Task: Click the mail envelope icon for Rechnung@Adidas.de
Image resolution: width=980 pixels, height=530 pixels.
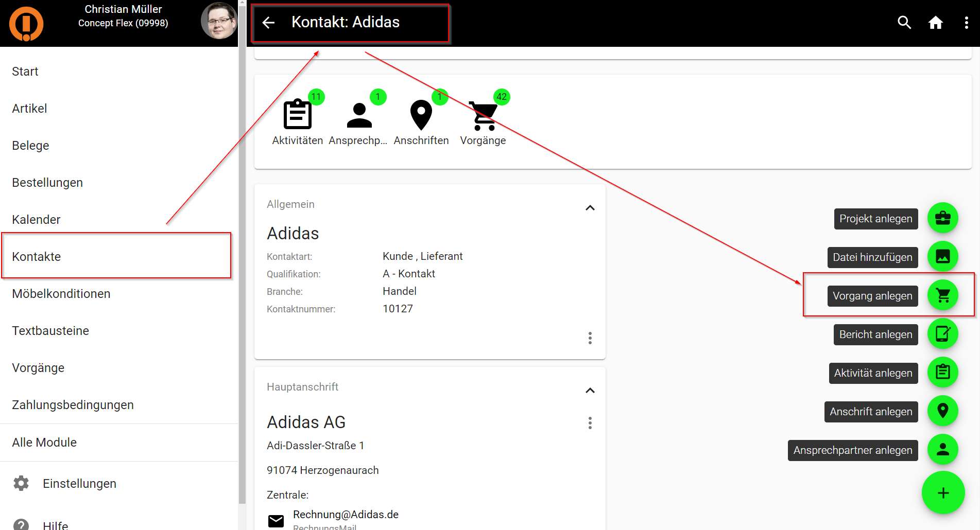Action: click(x=276, y=521)
